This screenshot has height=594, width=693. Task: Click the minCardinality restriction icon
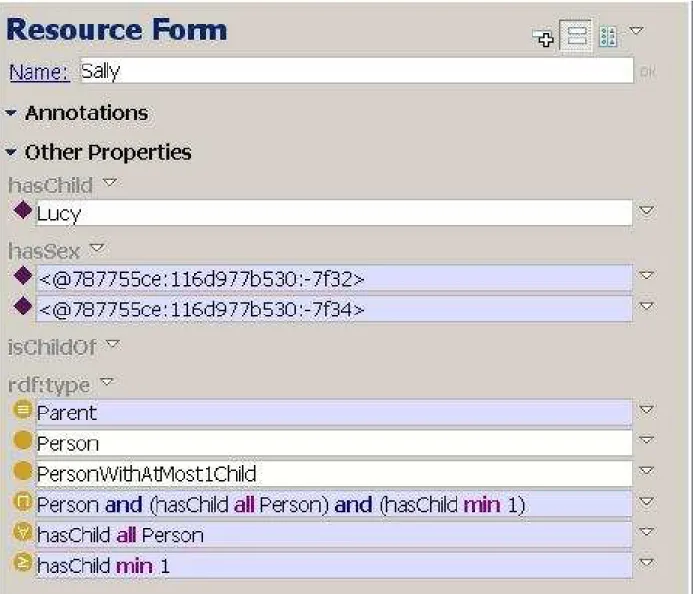[x=23, y=562]
